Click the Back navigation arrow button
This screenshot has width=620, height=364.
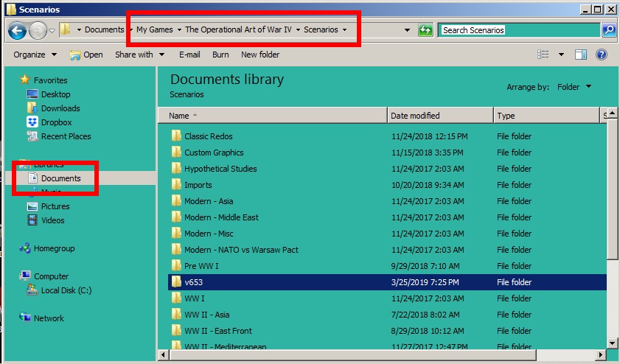point(17,30)
